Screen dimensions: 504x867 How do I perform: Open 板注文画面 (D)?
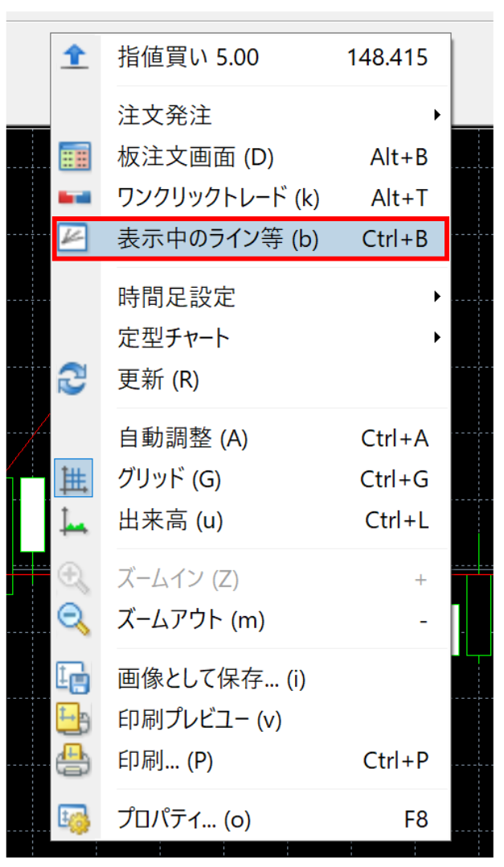[251, 157]
